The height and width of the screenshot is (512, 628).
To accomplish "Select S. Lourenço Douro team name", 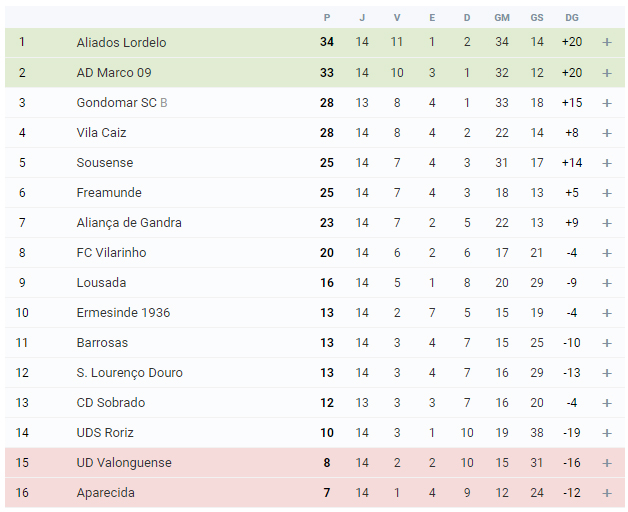I will tap(129, 373).
